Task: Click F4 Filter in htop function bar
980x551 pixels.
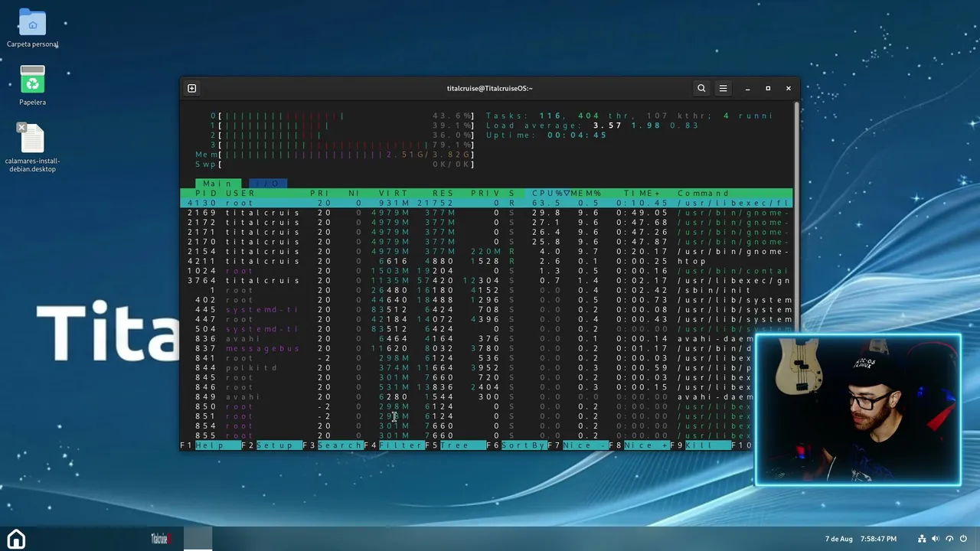Action: (x=394, y=445)
